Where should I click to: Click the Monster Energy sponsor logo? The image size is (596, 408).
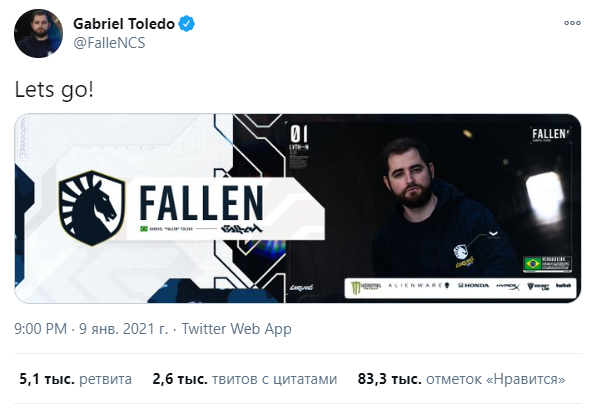pyautogui.click(x=365, y=287)
